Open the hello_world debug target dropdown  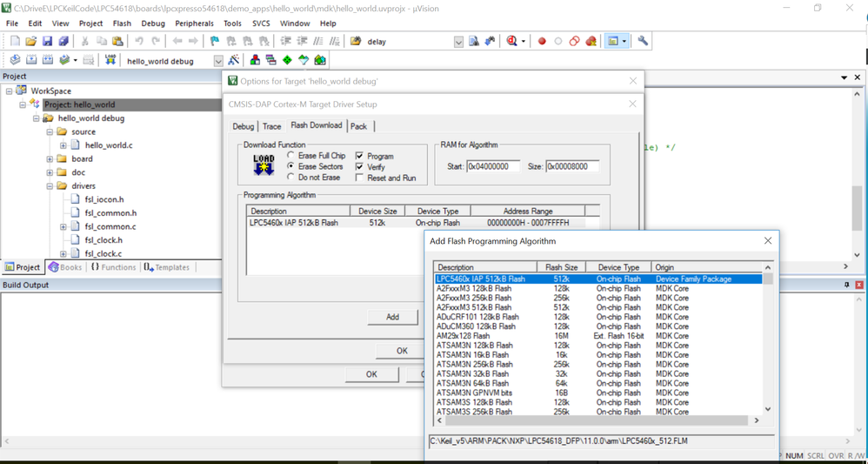(x=218, y=61)
